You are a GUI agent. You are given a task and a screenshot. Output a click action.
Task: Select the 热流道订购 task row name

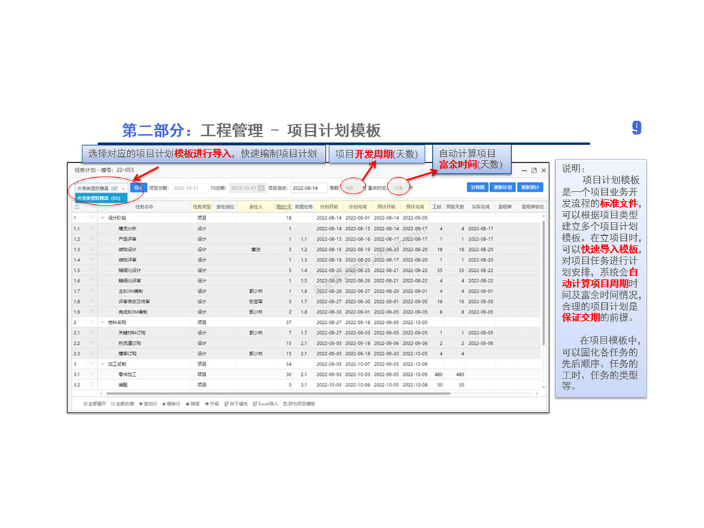(129, 343)
